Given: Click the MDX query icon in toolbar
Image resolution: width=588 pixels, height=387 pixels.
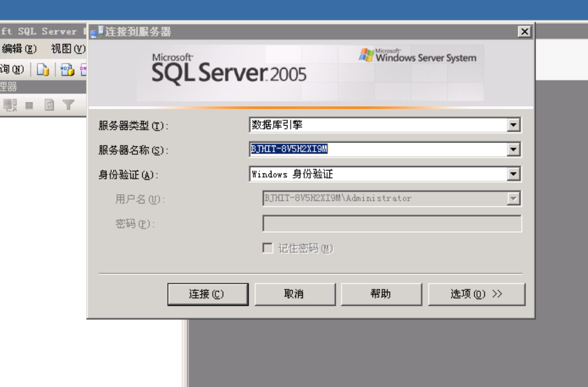Looking at the screenshot, I should [68, 70].
